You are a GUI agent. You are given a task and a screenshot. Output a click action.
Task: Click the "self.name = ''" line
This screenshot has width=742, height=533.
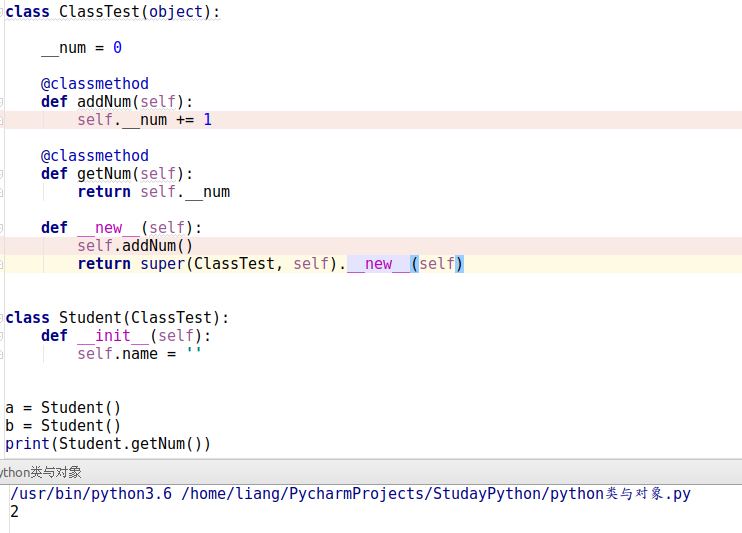click(x=139, y=354)
